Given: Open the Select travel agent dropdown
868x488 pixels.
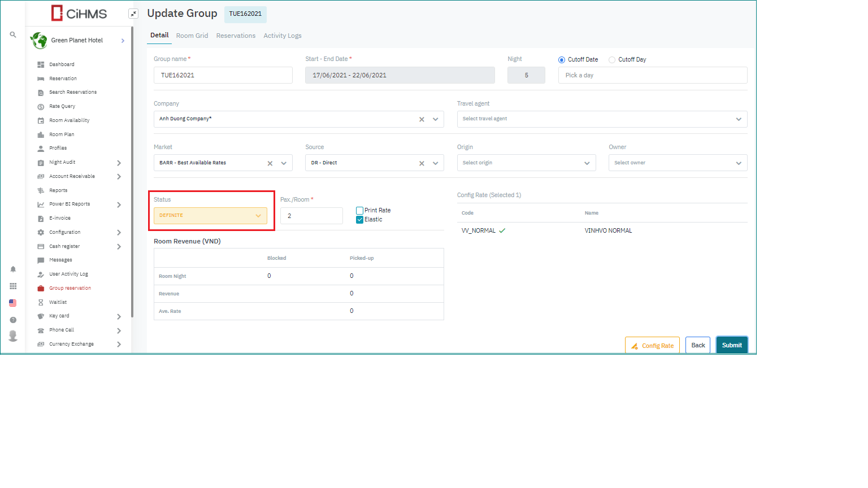Looking at the screenshot, I should point(601,119).
